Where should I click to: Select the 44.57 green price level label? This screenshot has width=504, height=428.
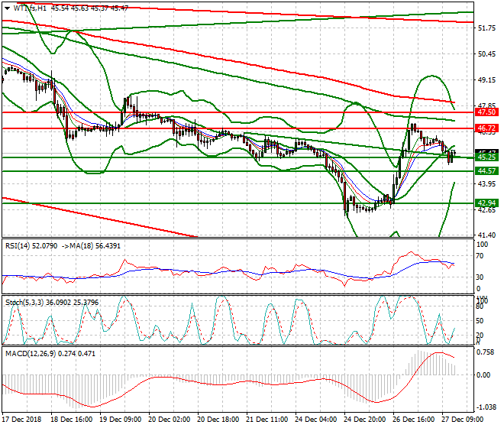coord(486,171)
